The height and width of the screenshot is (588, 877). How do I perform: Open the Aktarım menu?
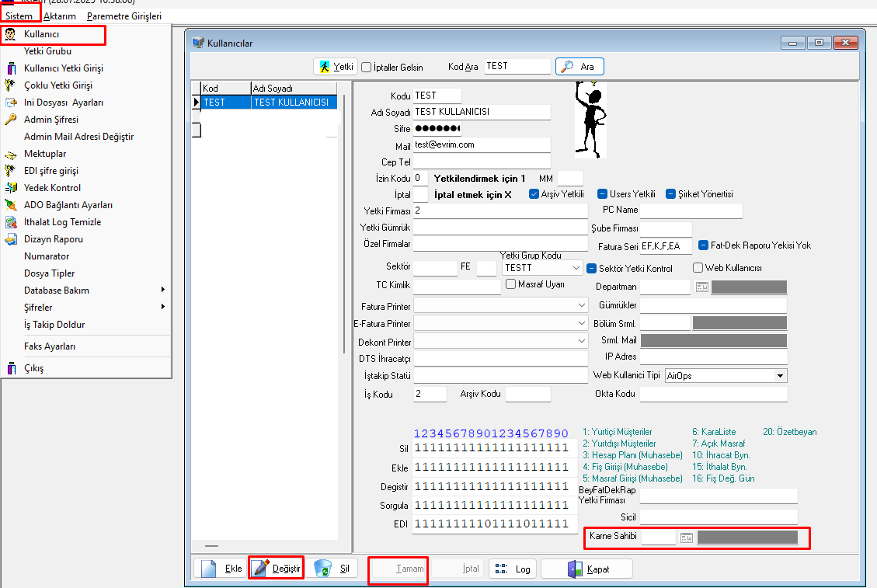click(59, 16)
